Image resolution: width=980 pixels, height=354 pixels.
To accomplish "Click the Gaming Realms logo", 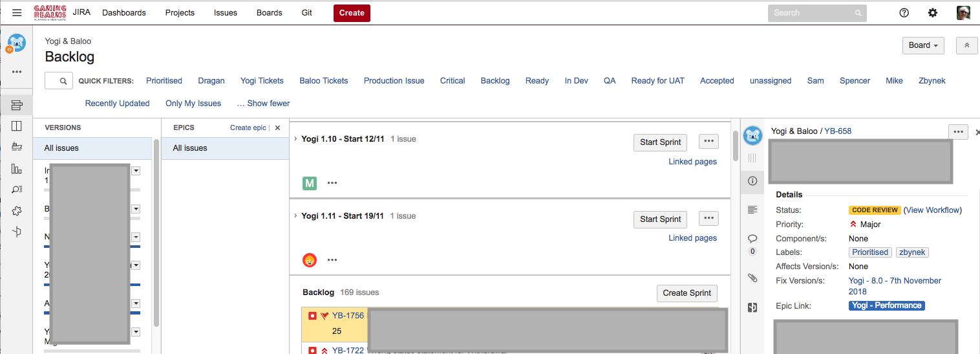I will (x=50, y=12).
